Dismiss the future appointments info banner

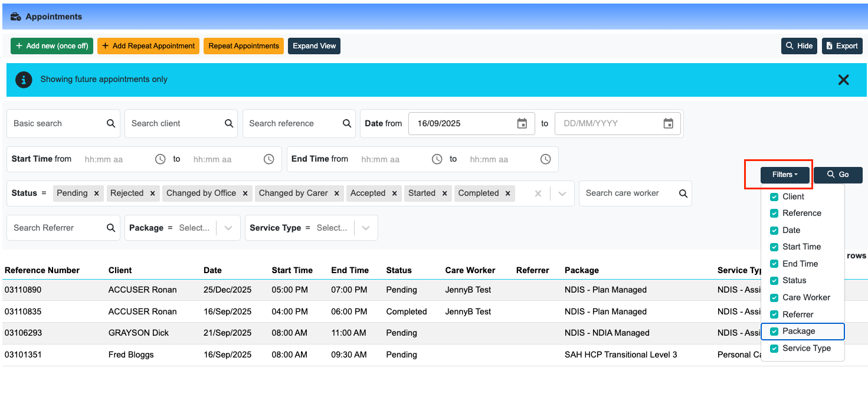coord(843,80)
